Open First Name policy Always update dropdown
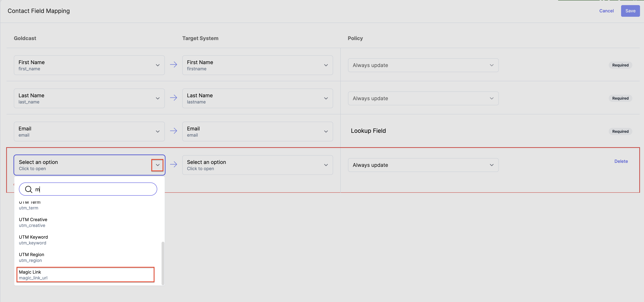 coord(423,65)
